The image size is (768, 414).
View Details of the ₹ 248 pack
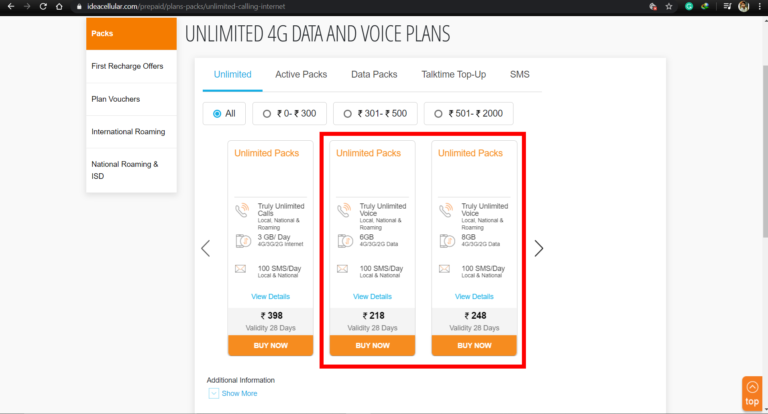click(x=474, y=296)
